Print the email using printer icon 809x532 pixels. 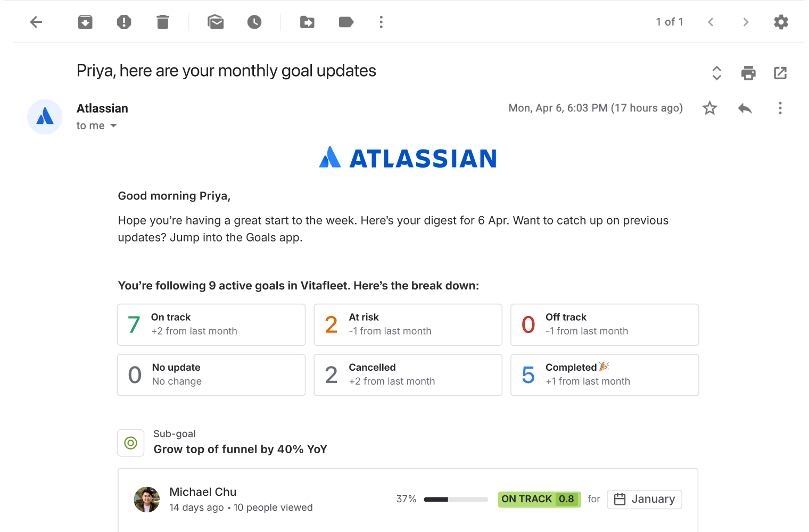point(748,73)
